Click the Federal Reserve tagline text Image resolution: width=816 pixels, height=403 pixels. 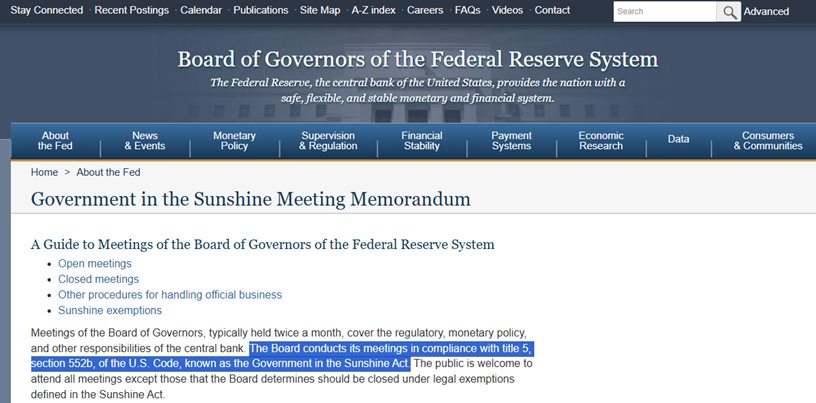coord(417,91)
